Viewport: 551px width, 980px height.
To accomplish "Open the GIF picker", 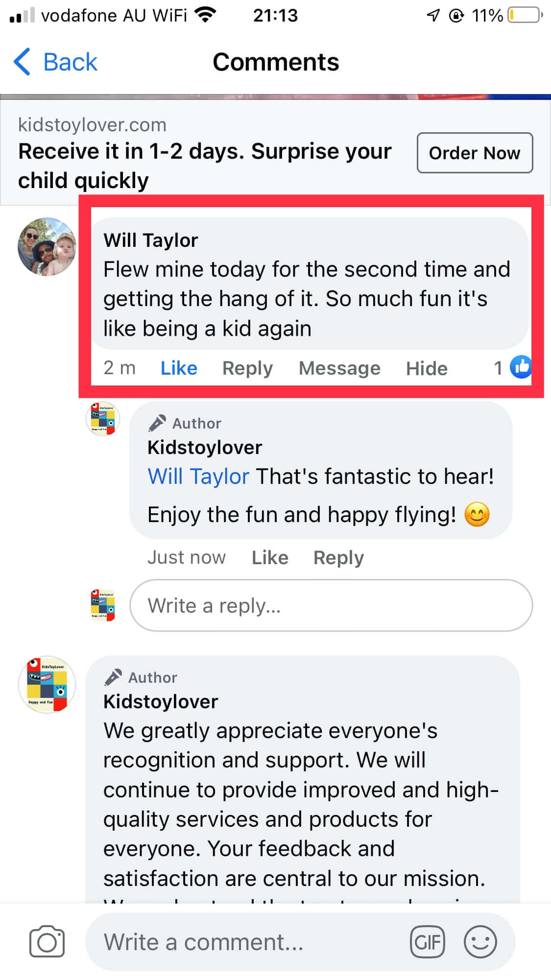I will pyautogui.click(x=427, y=941).
